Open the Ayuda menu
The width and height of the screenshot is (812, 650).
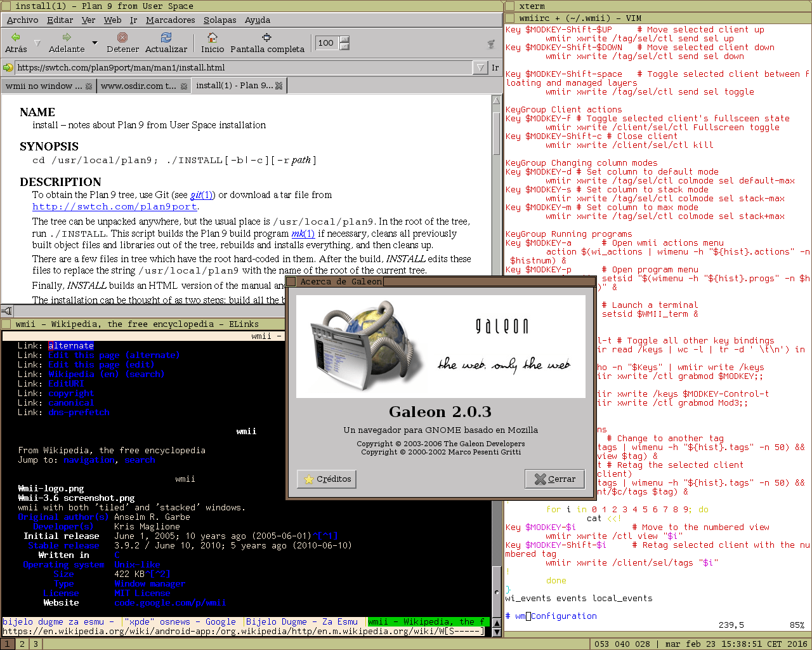tap(258, 20)
